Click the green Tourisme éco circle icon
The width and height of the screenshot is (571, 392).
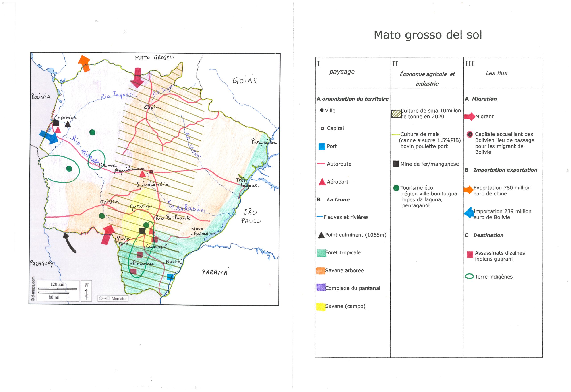[396, 188]
